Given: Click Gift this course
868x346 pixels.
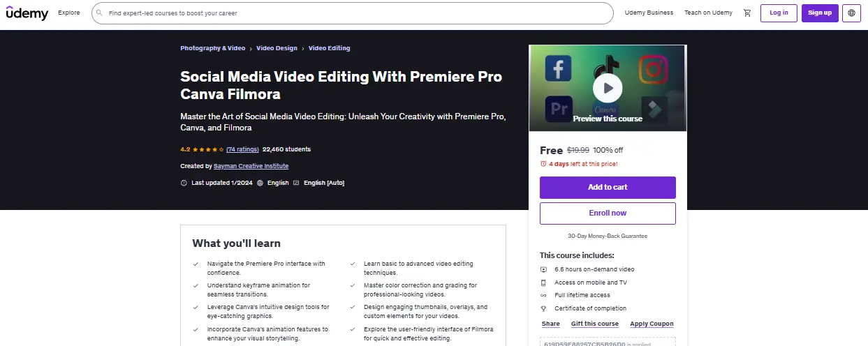Looking at the screenshot, I should pyautogui.click(x=595, y=324).
